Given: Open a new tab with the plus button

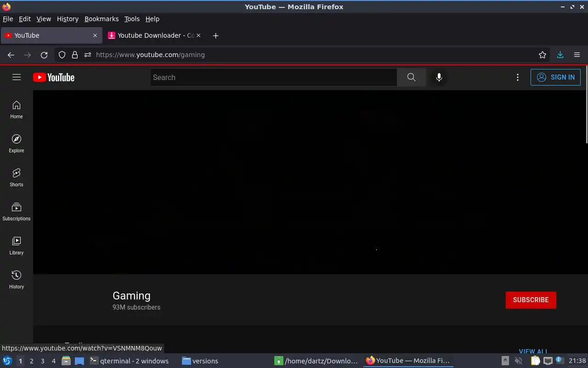Looking at the screenshot, I should [215, 35].
